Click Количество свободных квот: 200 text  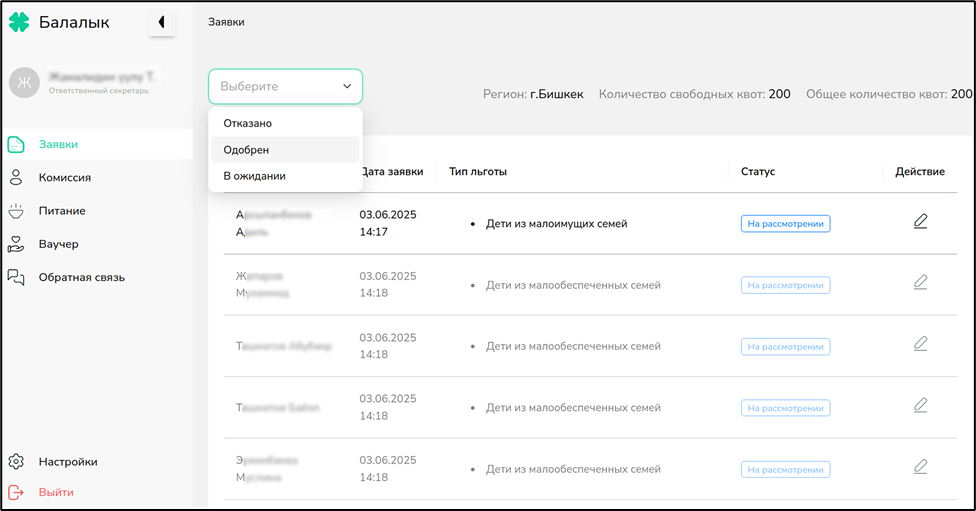[x=695, y=95]
